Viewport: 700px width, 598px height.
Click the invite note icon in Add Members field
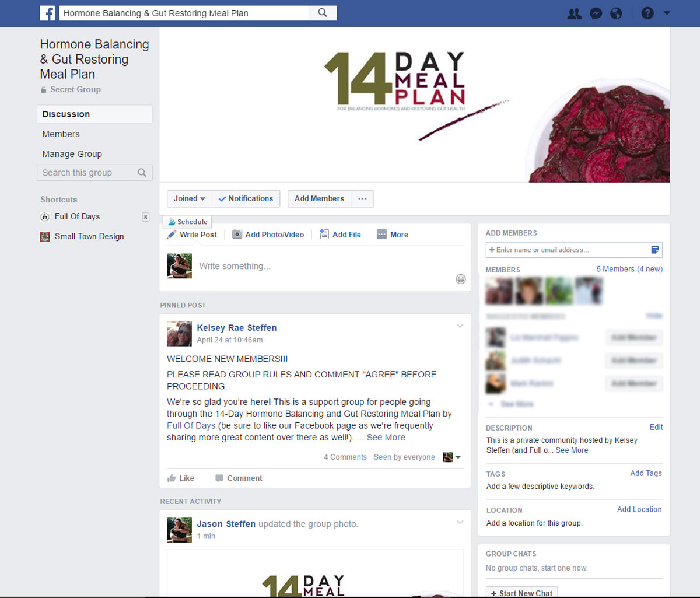tap(655, 250)
